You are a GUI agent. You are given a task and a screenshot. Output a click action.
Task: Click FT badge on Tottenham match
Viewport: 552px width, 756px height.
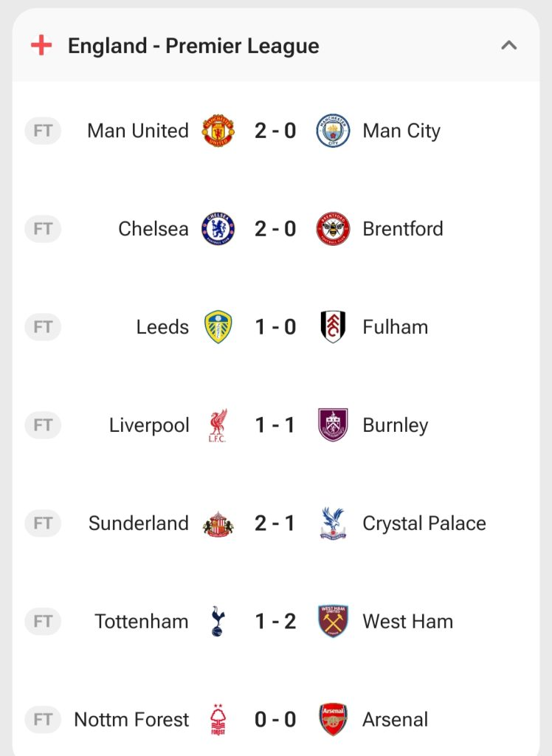pos(43,622)
